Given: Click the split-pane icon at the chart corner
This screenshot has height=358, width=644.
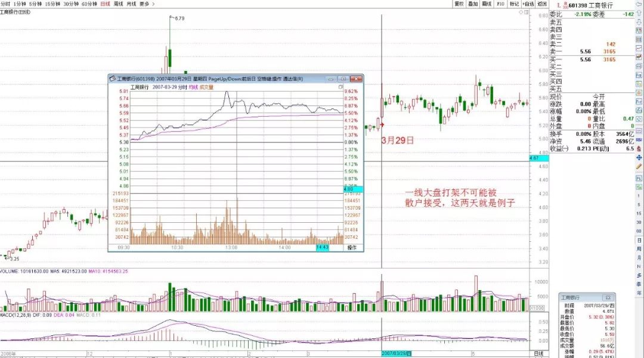Looking at the screenshot, I should (x=526, y=13).
